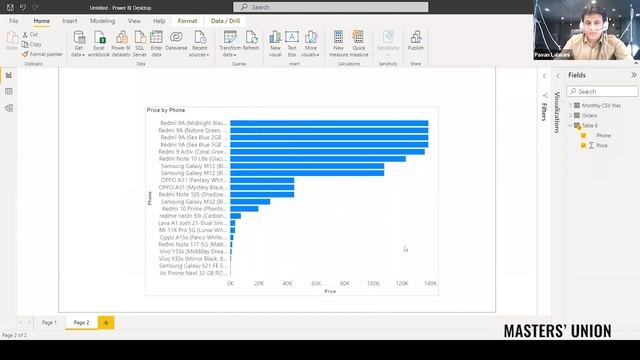
Task: Click the Price by Phone chart title
Action: 166,110
